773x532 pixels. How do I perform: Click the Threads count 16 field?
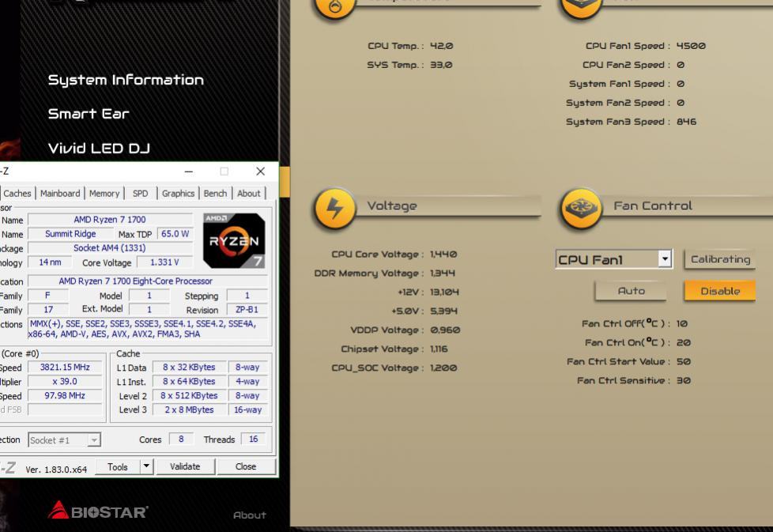click(x=254, y=440)
